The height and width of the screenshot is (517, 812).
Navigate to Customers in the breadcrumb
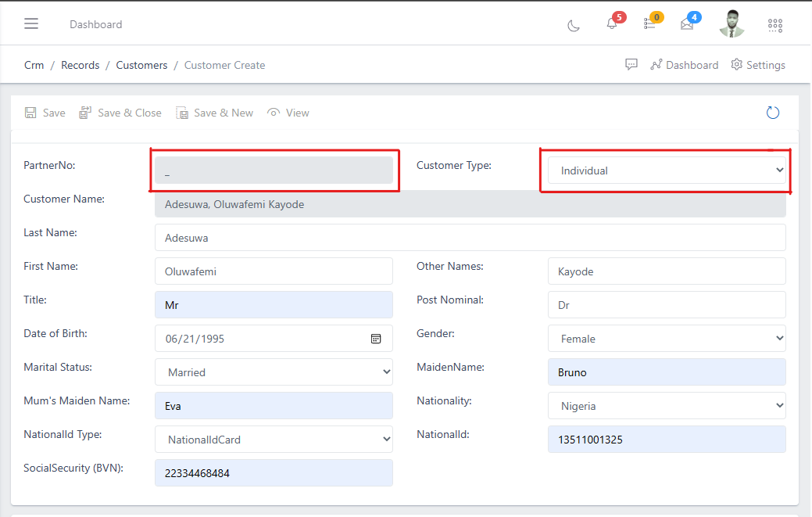pos(141,65)
